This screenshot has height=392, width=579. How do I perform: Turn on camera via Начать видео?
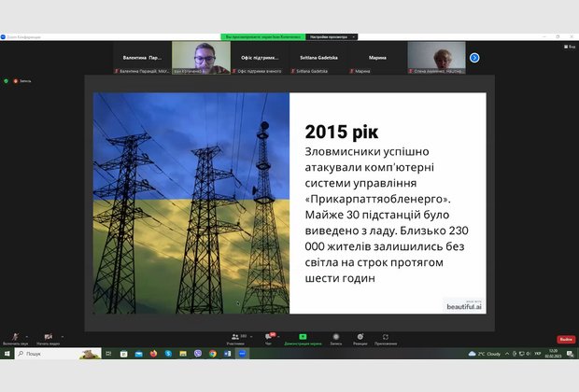[x=47, y=338]
